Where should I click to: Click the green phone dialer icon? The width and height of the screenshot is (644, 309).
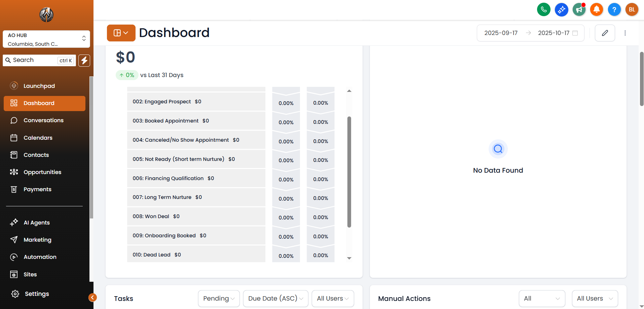coord(543,9)
